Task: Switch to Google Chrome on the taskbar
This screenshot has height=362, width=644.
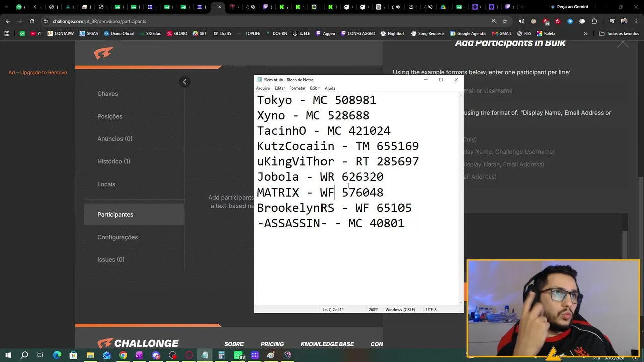Action: coord(123,355)
